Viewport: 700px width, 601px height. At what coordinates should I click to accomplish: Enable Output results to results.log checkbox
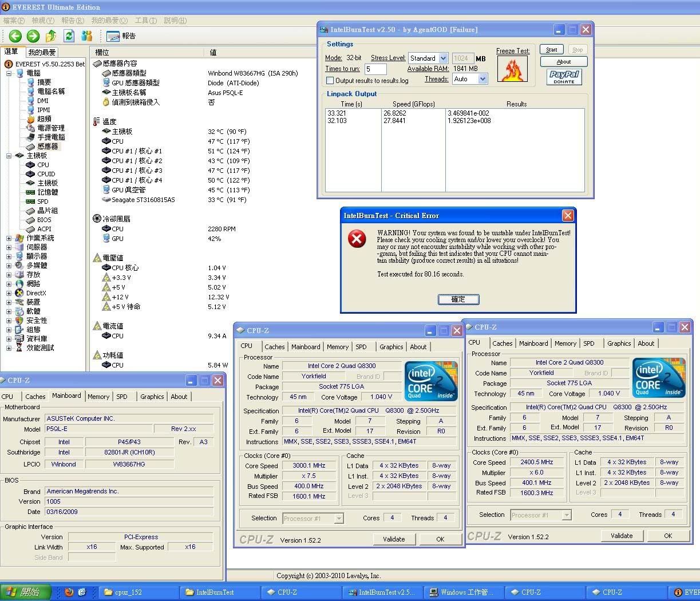click(x=330, y=81)
